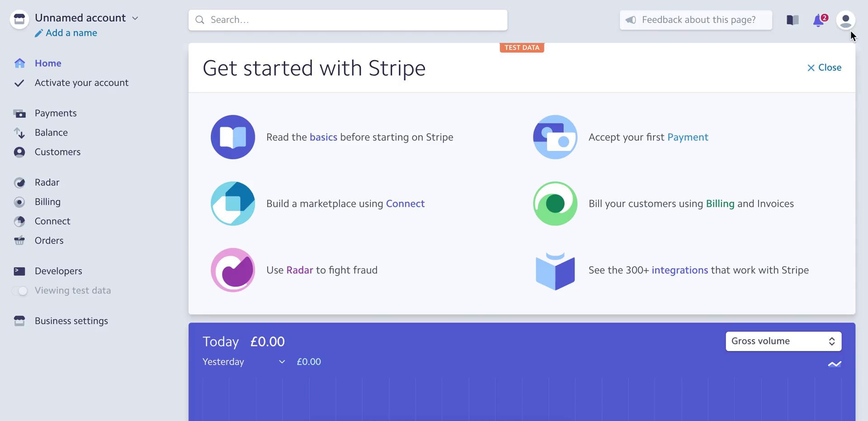Screen dimensions: 868x421
Task: Click the Payments sidebar icon
Action: click(x=19, y=113)
